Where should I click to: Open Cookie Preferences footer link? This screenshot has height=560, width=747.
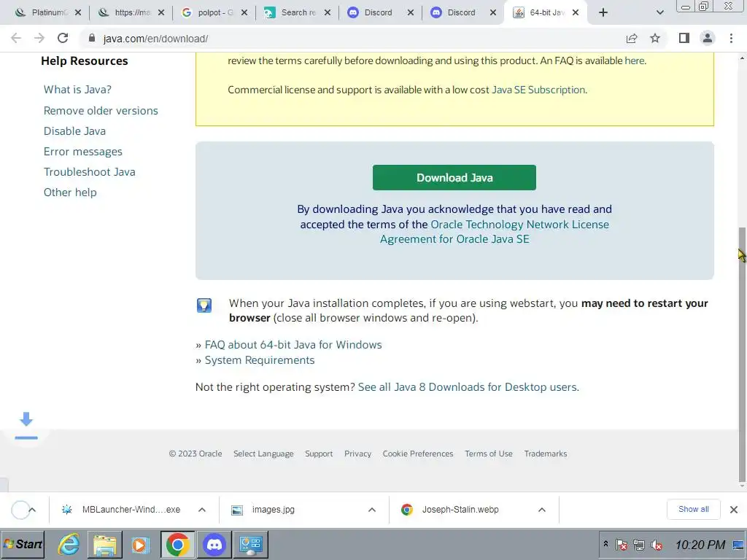tap(418, 454)
